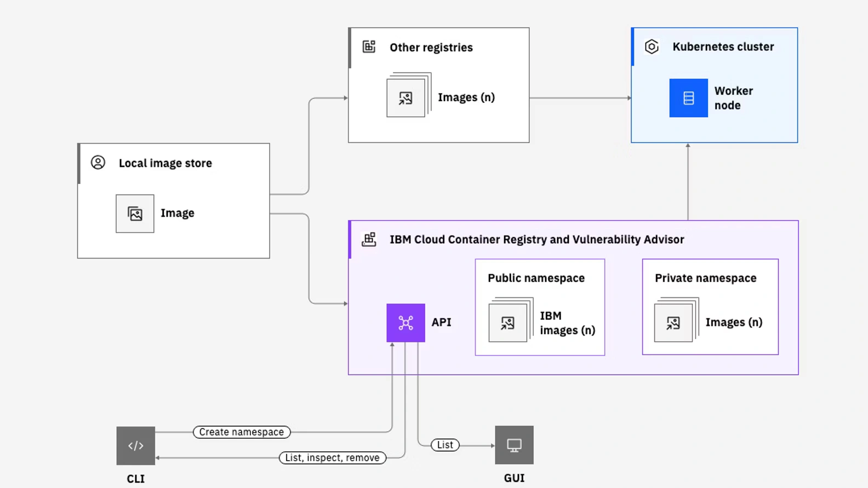868x488 pixels.
Task: Click the Kubernetes cluster hexagon icon
Action: point(652,47)
